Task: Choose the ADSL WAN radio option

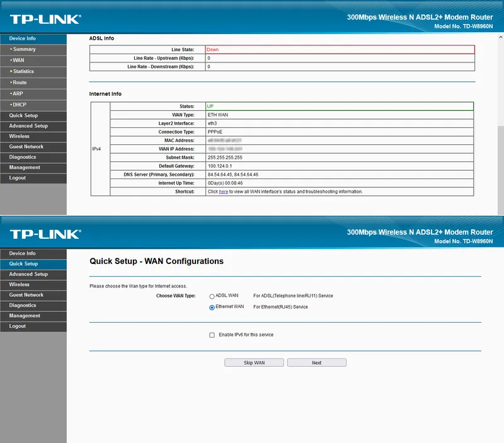Action: 212,296
